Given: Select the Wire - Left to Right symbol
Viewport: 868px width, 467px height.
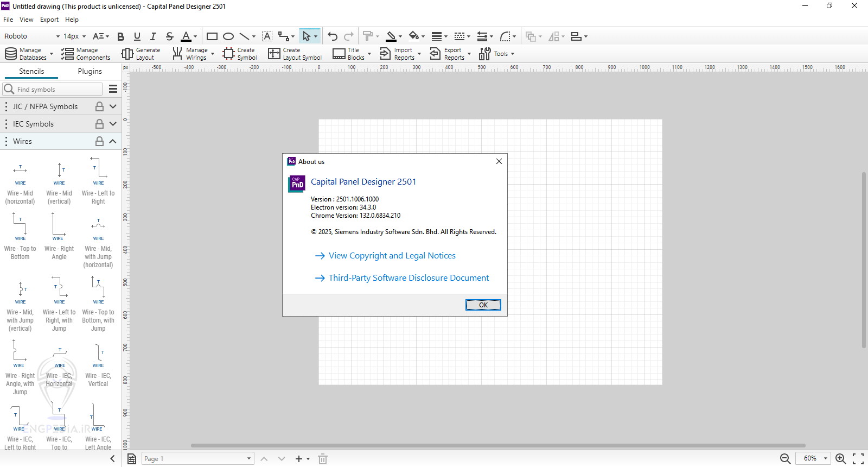Looking at the screenshot, I should click(98, 180).
